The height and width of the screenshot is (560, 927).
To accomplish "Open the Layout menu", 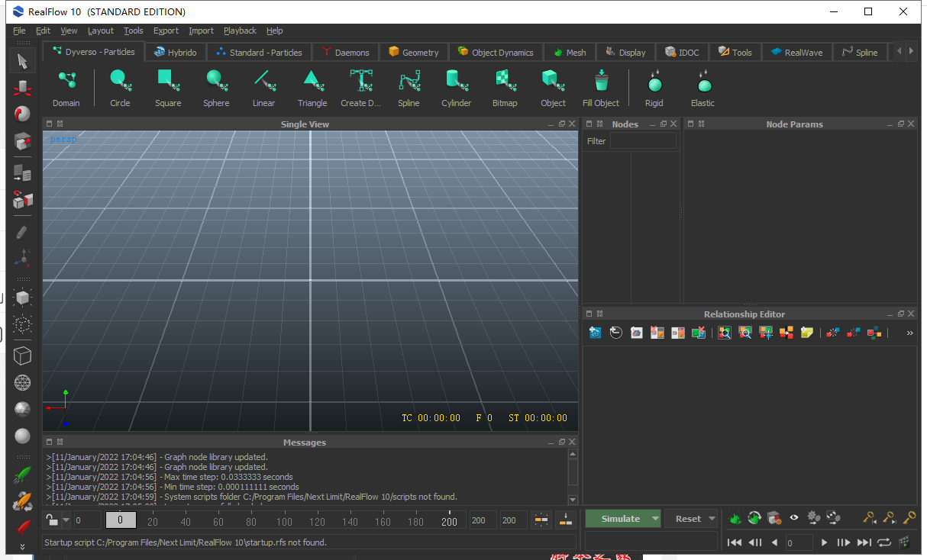I will tap(100, 31).
